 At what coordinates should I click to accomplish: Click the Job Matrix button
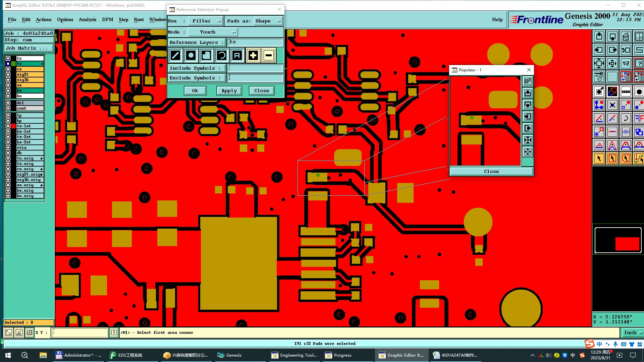pyautogui.click(x=28, y=48)
